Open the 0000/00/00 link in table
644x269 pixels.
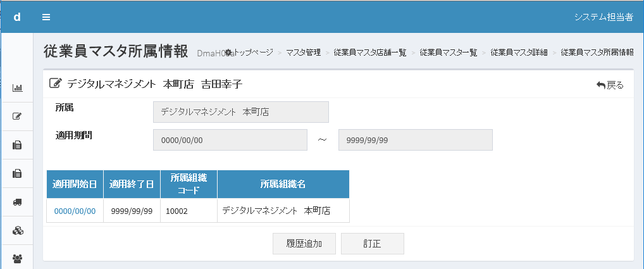[x=75, y=211]
